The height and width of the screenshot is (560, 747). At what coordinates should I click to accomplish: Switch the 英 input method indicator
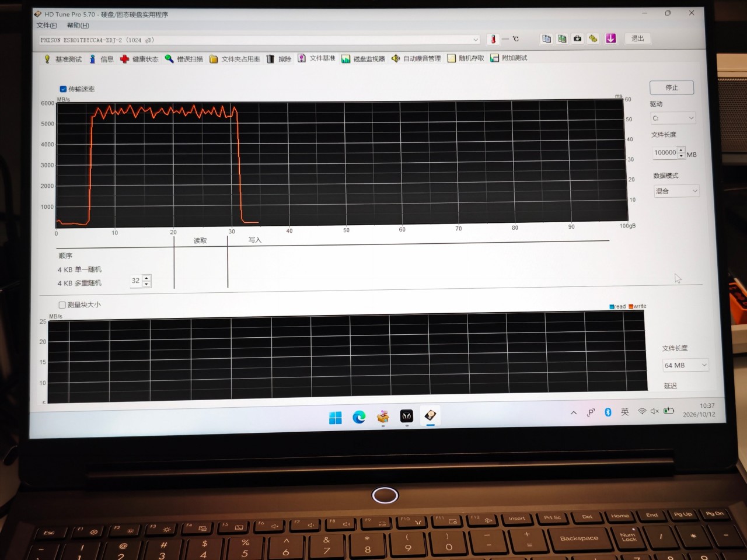click(x=625, y=412)
